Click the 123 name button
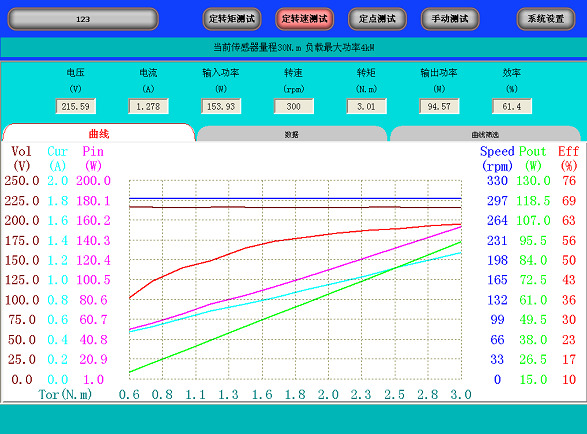The image size is (587, 434). pyautogui.click(x=83, y=19)
